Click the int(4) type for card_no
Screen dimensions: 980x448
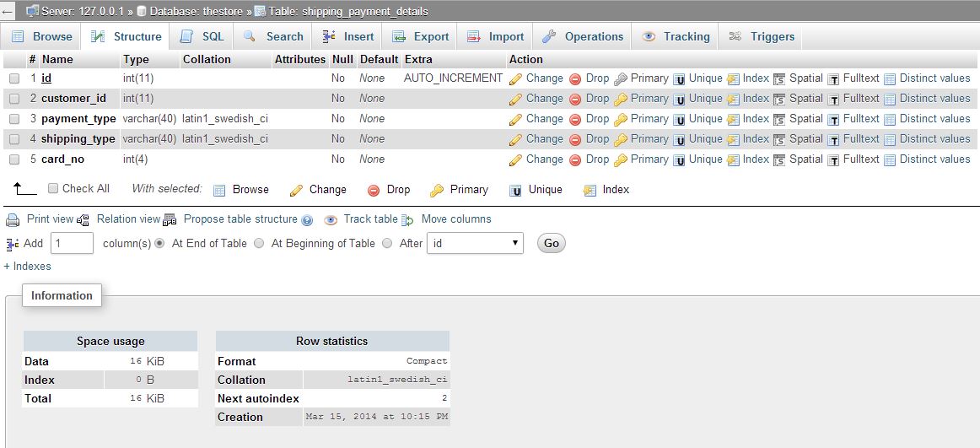click(135, 159)
